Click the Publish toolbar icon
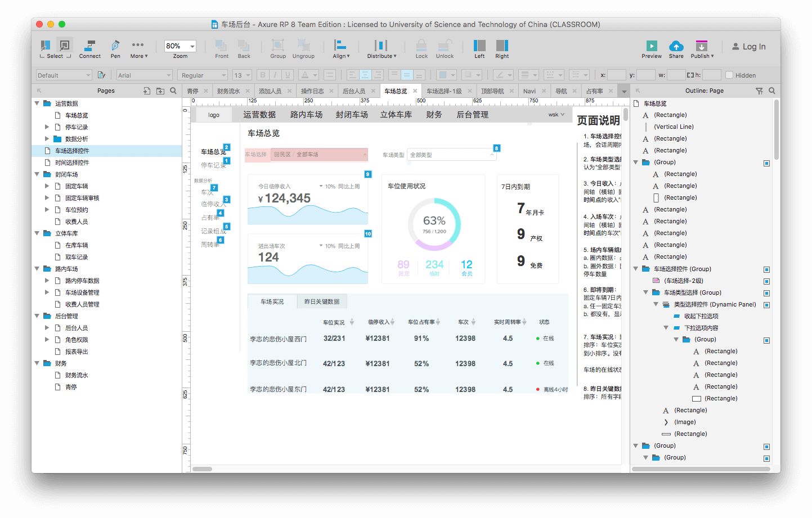Viewport: 812px width, 518px height. pyautogui.click(x=701, y=46)
